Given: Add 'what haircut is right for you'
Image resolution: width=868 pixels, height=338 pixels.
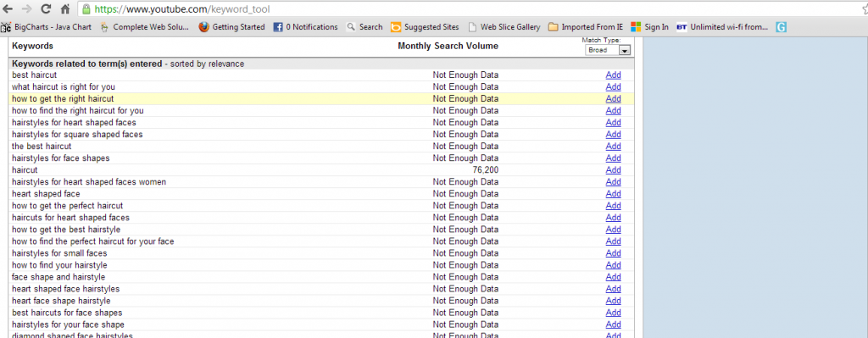Looking at the screenshot, I should (614, 87).
